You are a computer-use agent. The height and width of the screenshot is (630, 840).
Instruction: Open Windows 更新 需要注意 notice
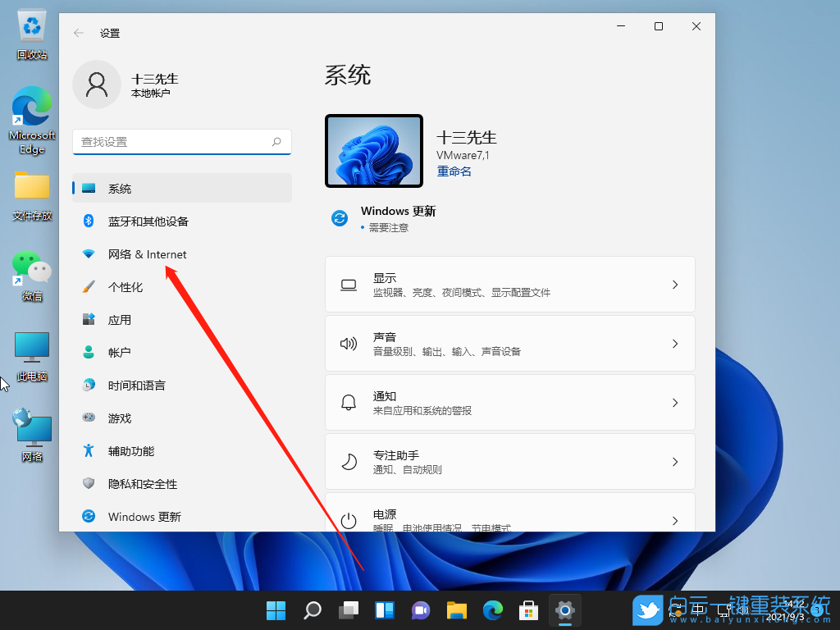398,218
